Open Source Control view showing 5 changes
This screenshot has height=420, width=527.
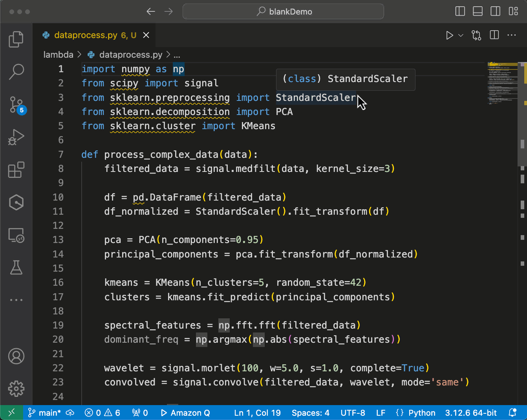click(16, 104)
